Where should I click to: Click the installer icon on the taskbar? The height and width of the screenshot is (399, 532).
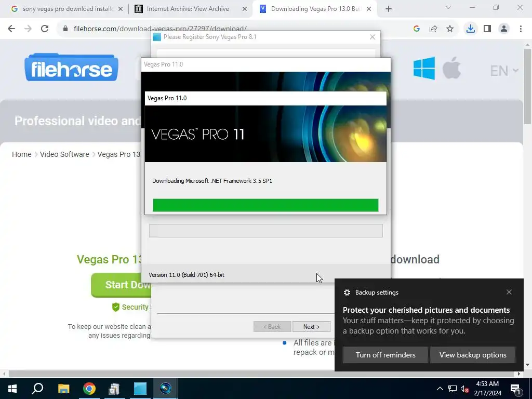pyautogui.click(x=114, y=389)
